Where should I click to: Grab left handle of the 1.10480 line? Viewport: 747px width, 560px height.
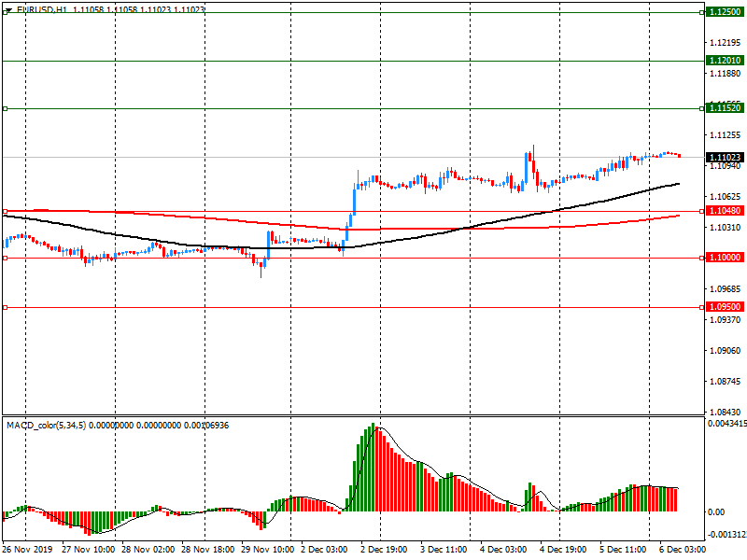click(x=6, y=211)
